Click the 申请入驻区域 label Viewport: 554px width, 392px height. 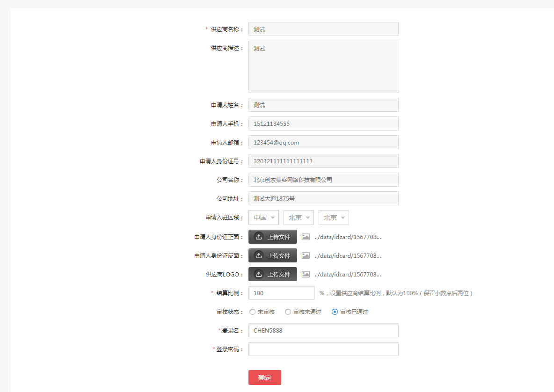pos(224,218)
